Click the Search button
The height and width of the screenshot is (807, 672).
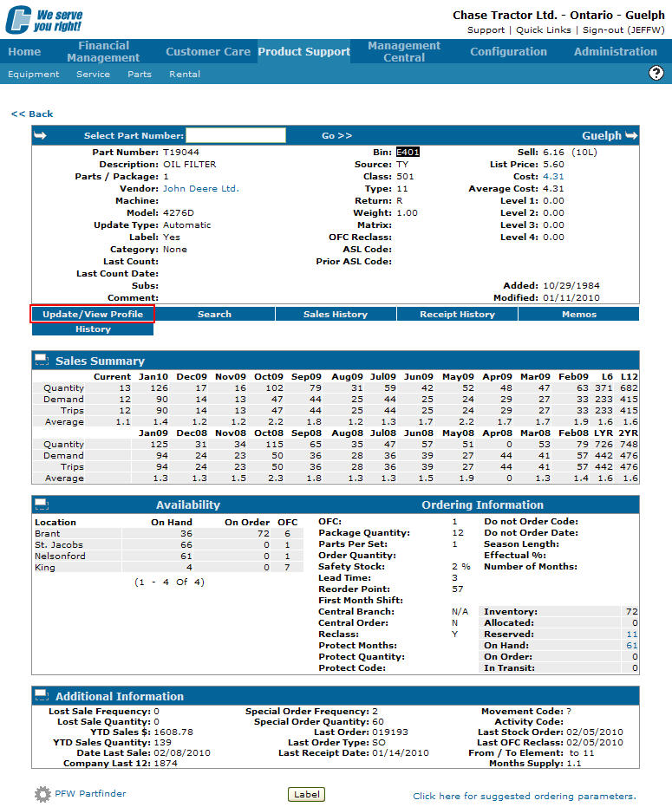(214, 314)
